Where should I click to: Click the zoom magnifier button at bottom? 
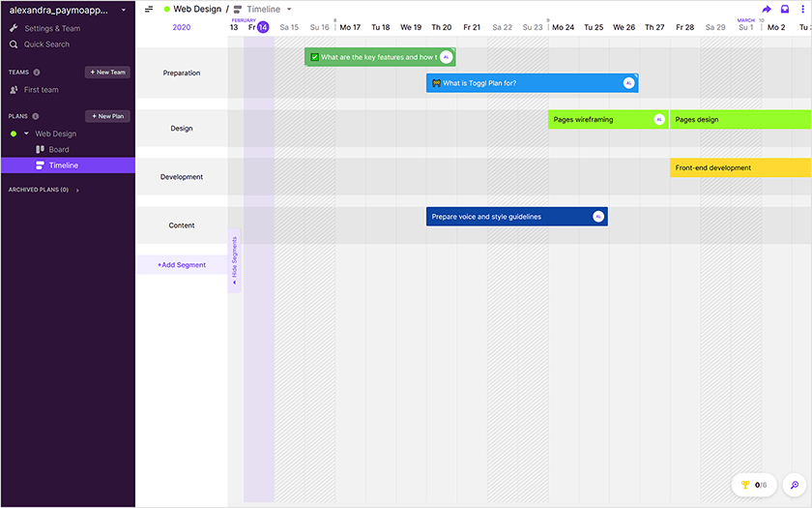click(795, 485)
